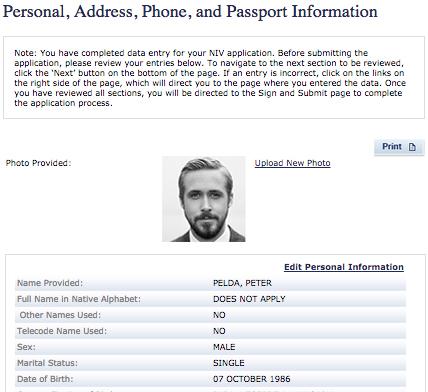Click the Full Name in Native Alphabet label
Image resolution: width=428 pixels, height=392 pixels.
[x=79, y=299]
